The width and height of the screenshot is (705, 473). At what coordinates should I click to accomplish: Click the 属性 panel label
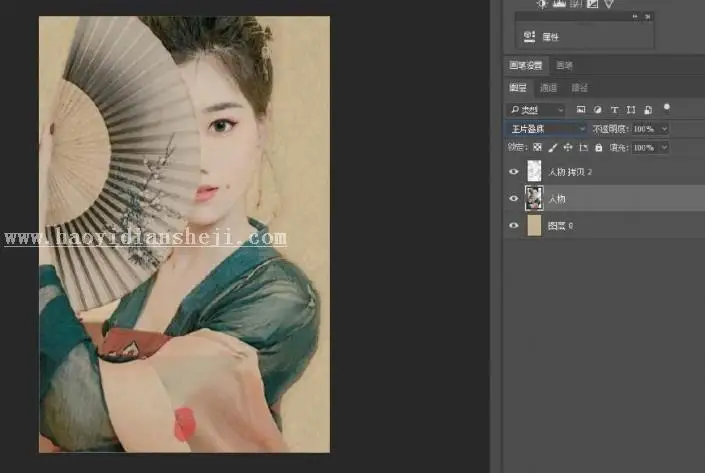(x=550, y=37)
